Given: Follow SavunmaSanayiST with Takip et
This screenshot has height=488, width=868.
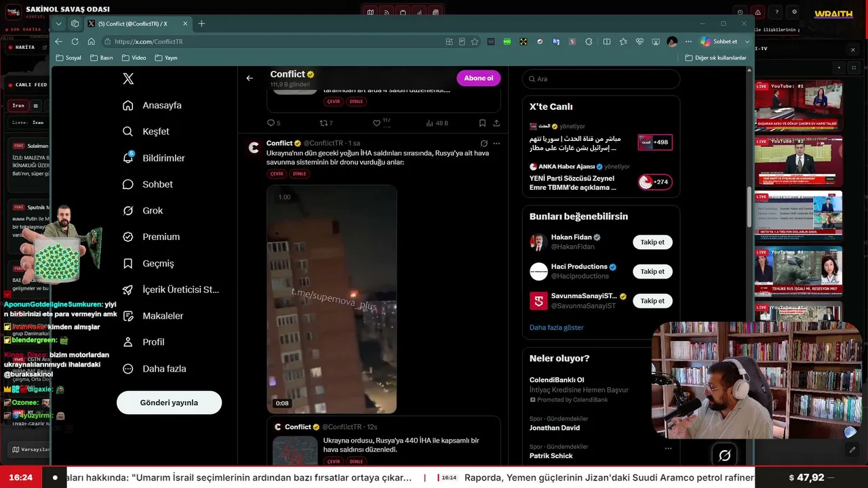Looking at the screenshot, I should 652,301.
